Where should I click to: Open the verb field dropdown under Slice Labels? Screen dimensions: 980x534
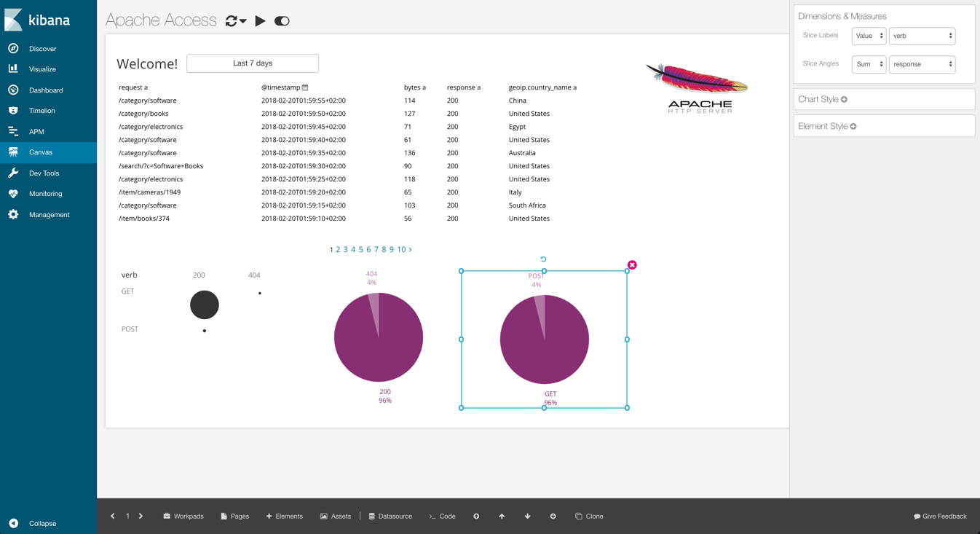(922, 36)
